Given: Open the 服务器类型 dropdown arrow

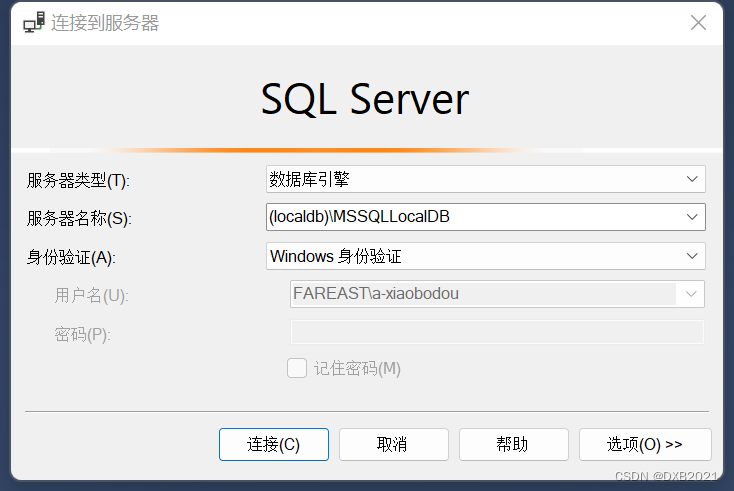Looking at the screenshot, I should tap(692, 179).
